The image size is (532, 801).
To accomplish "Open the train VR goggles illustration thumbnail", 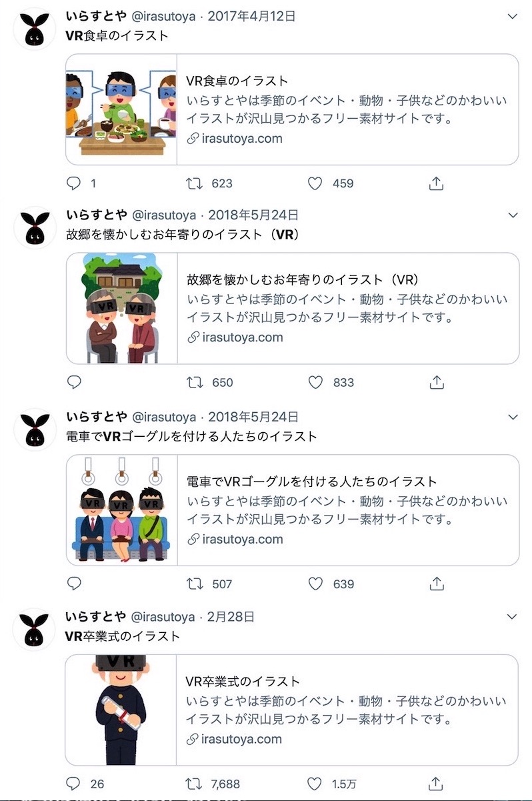I will point(121,510).
